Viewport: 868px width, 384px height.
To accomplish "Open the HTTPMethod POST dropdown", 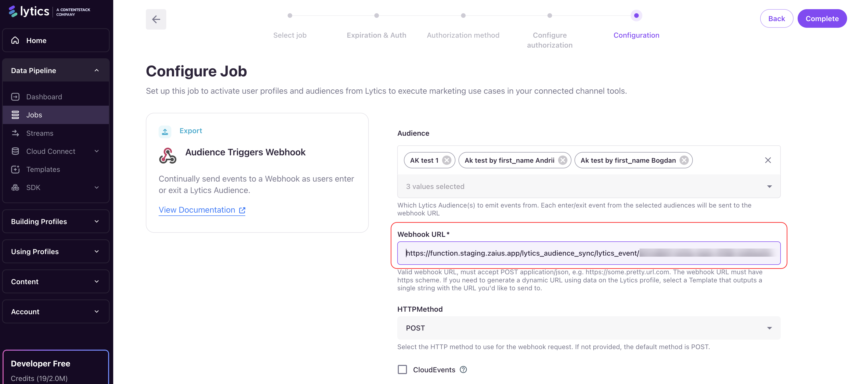I will [588, 328].
